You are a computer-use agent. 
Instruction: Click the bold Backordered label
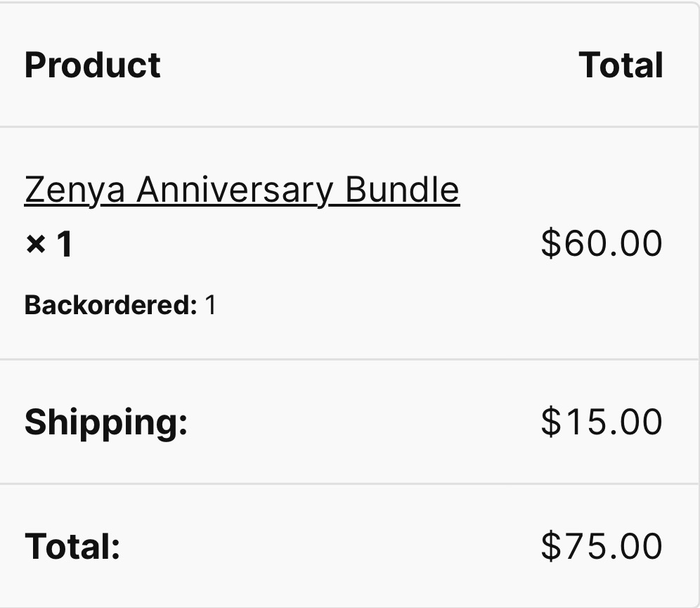click(x=110, y=305)
